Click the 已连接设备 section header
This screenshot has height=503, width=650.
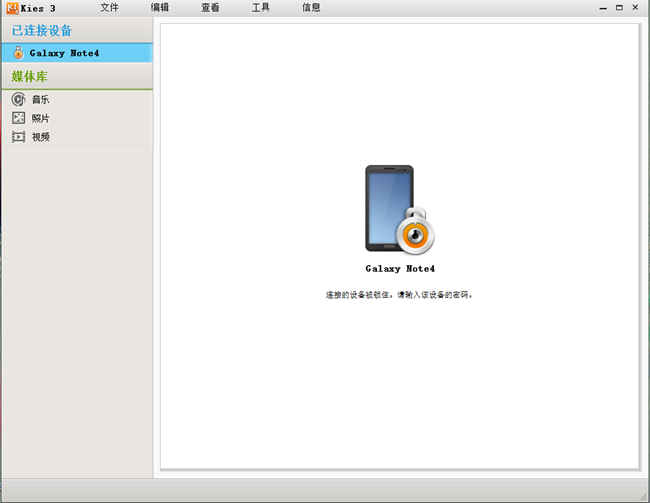click(x=42, y=30)
